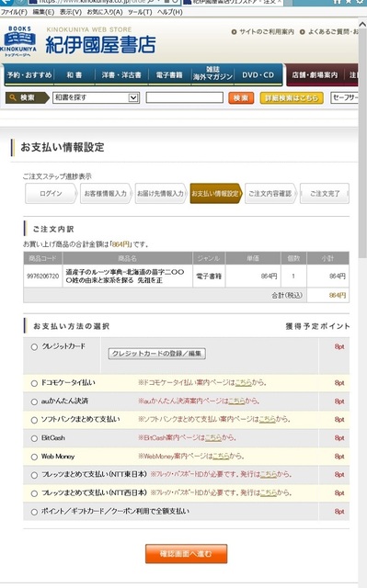Click the orange 検索 button

(x=241, y=98)
